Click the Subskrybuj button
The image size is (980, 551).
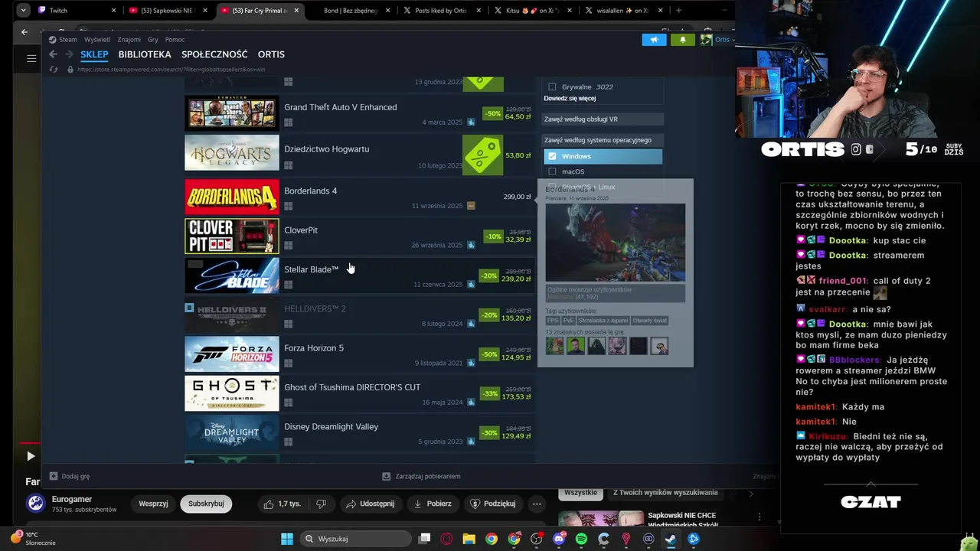click(206, 504)
